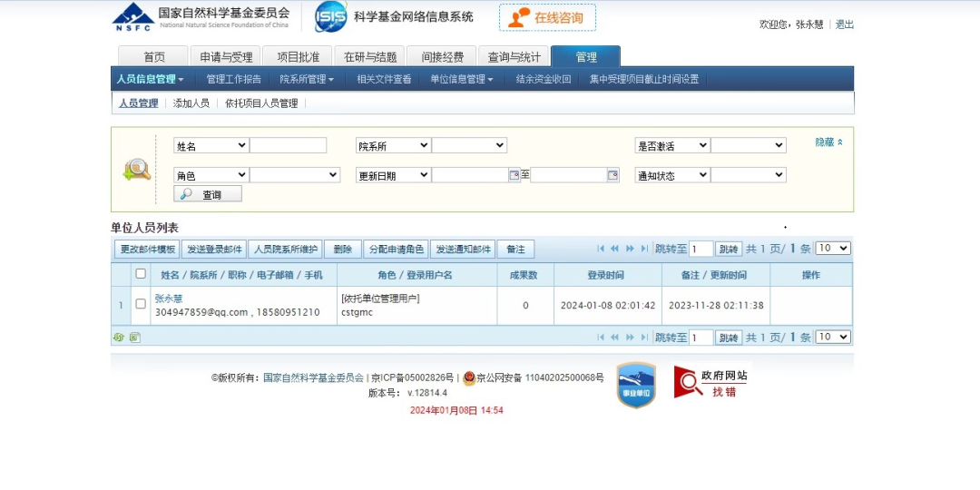This screenshot has width=980, height=490.
Task: Go to next page in bottom pager
Action: tap(630, 338)
